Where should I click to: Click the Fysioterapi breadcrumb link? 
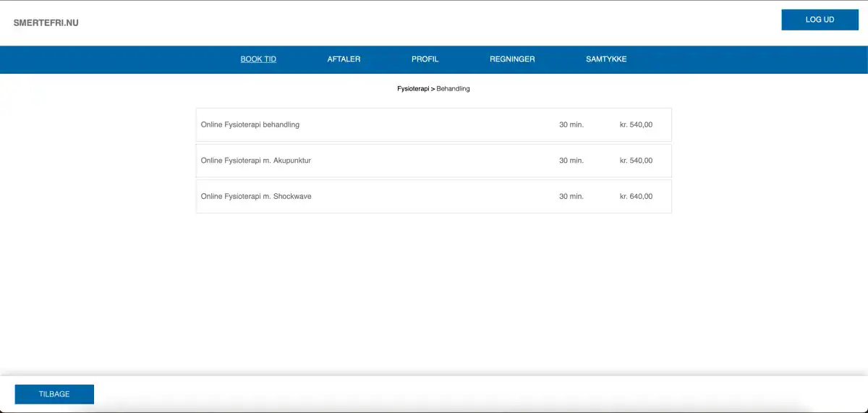(x=413, y=88)
